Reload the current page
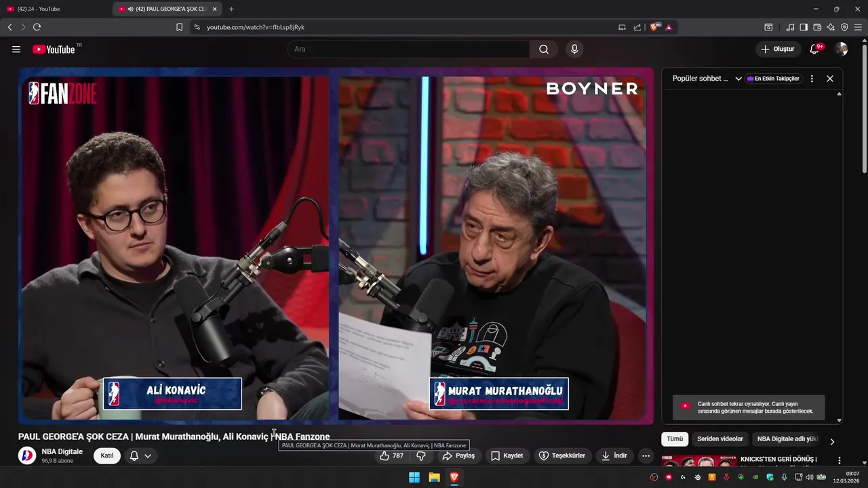This screenshot has height=488, width=868. pos(37,27)
